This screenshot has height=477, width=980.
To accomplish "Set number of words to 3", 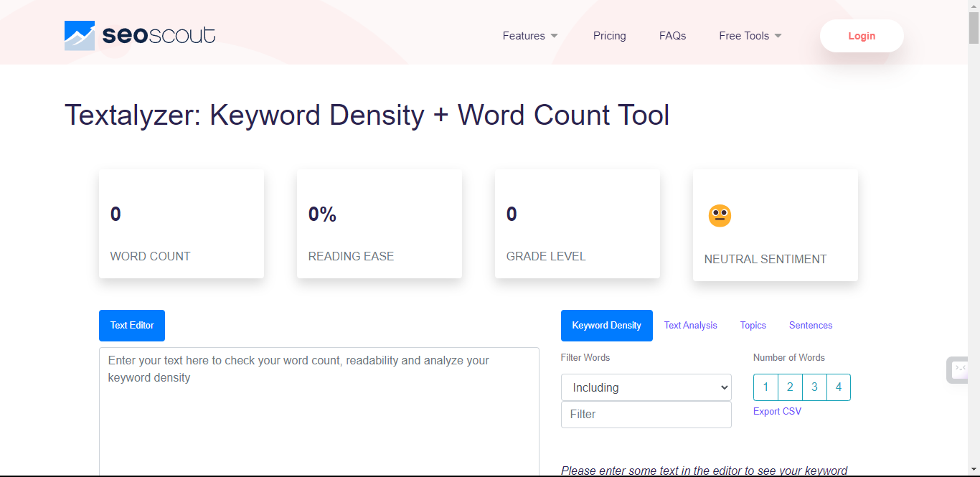I will (x=814, y=387).
